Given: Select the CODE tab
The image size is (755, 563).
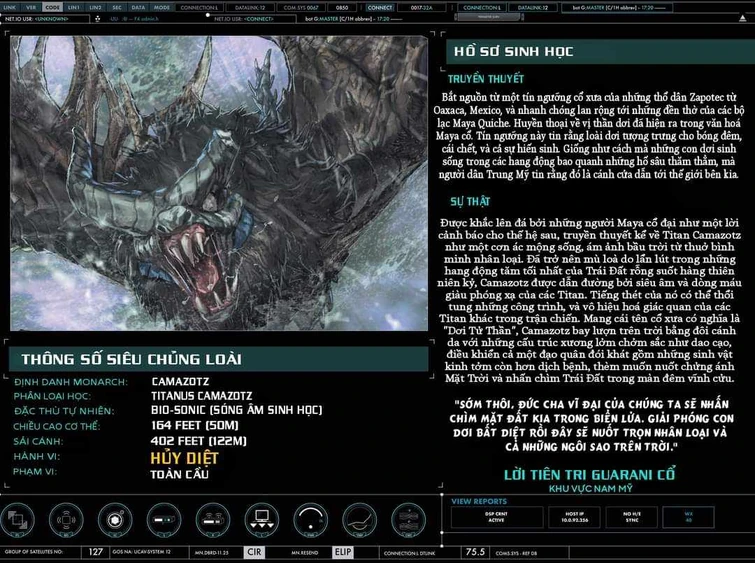Looking at the screenshot, I should point(52,7).
